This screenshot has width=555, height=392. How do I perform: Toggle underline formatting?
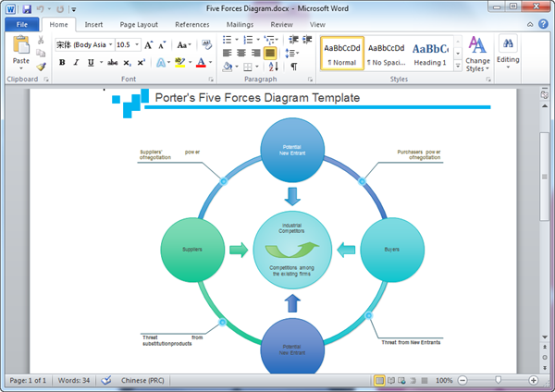tap(91, 62)
